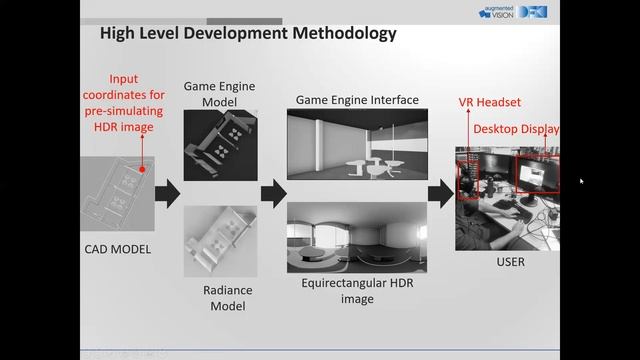The image size is (640, 360).
Task: Click the slide title 'High Level Development Methodology'
Action: point(248,33)
